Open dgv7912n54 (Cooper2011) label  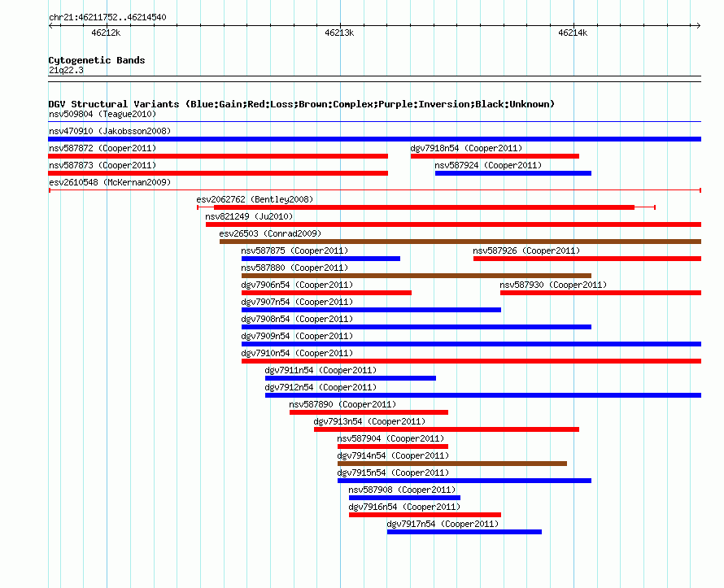click(321, 387)
